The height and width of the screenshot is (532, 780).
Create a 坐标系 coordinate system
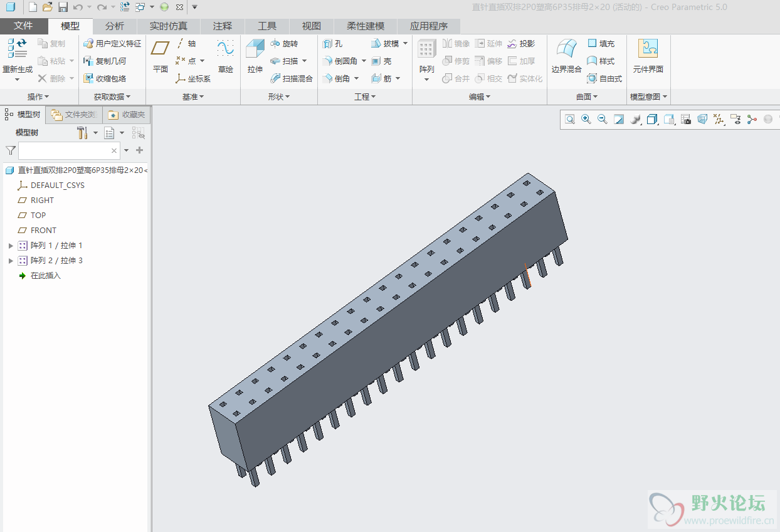coord(193,78)
